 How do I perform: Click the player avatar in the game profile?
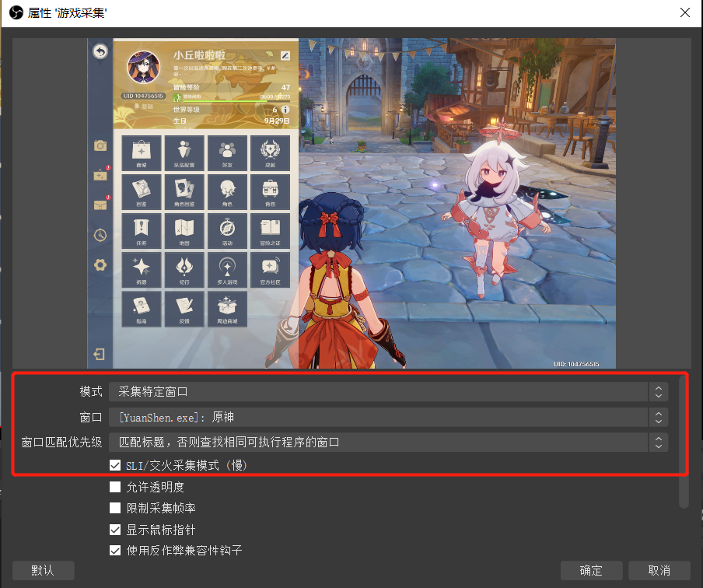coord(143,67)
